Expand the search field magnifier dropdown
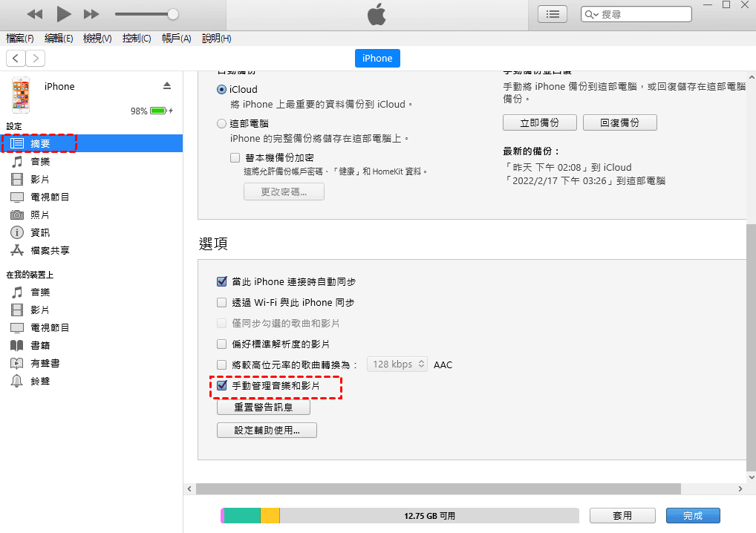 tap(592, 14)
